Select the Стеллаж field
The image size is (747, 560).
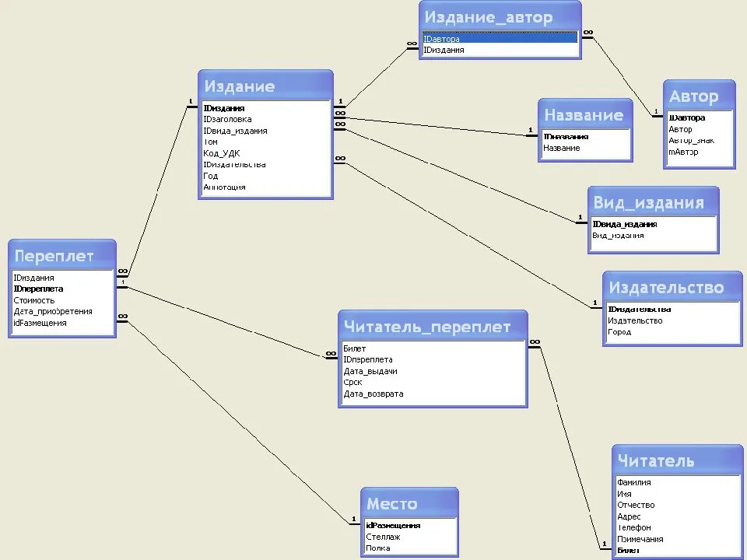410,537
